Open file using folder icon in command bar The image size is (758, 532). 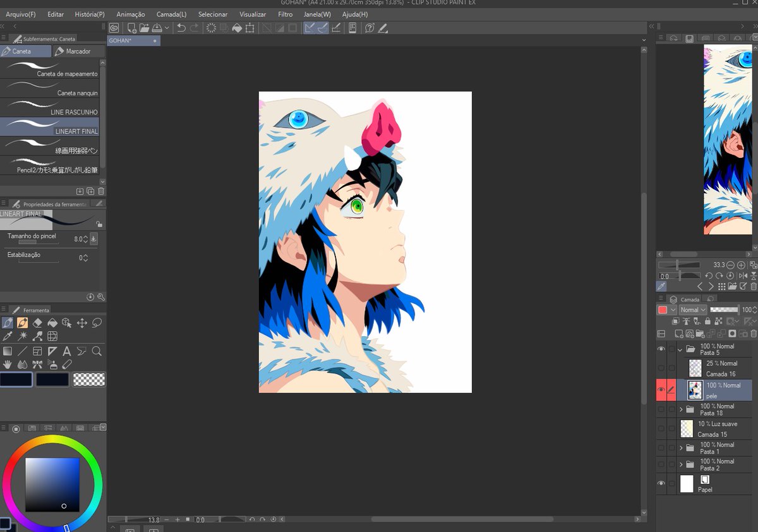click(144, 28)
